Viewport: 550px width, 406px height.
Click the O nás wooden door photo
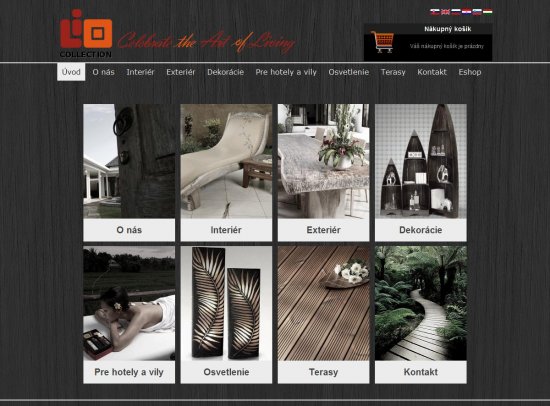pos(129,161)
